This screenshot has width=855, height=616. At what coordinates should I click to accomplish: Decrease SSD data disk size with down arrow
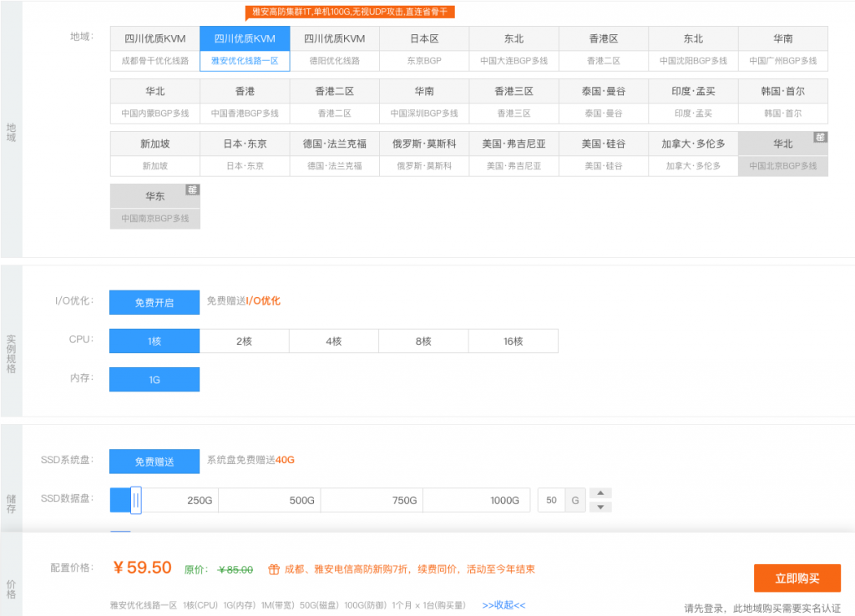pyautogui.click(x=600, y=507)
